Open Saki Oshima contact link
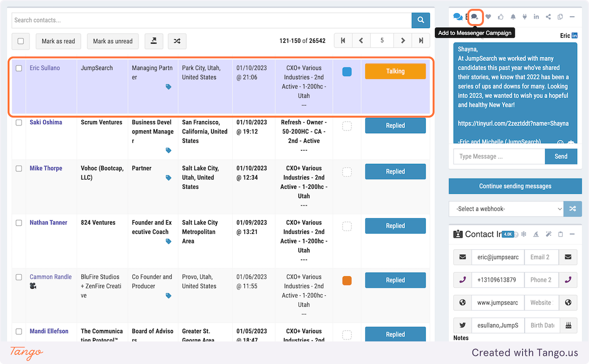The height and width of the screenshot is (364, 589). [46, 123]
